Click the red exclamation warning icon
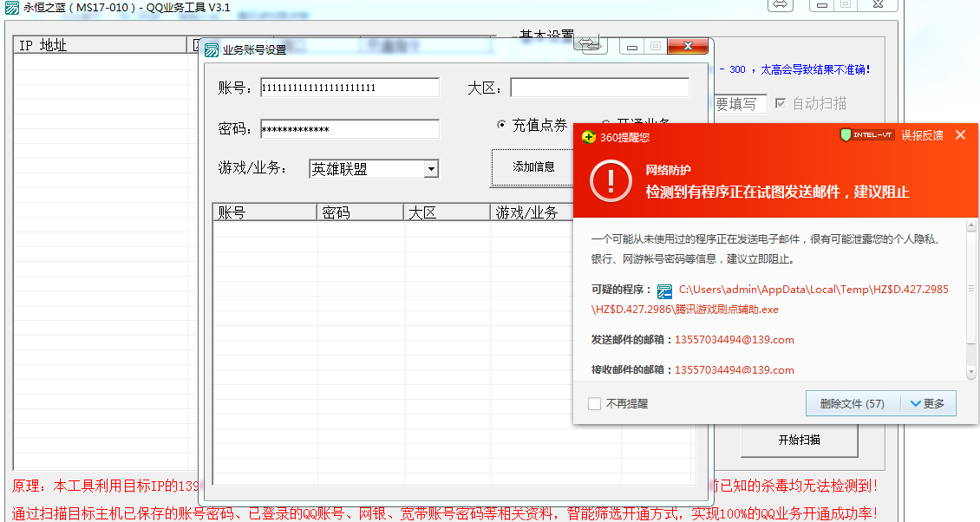 [611, 181]
